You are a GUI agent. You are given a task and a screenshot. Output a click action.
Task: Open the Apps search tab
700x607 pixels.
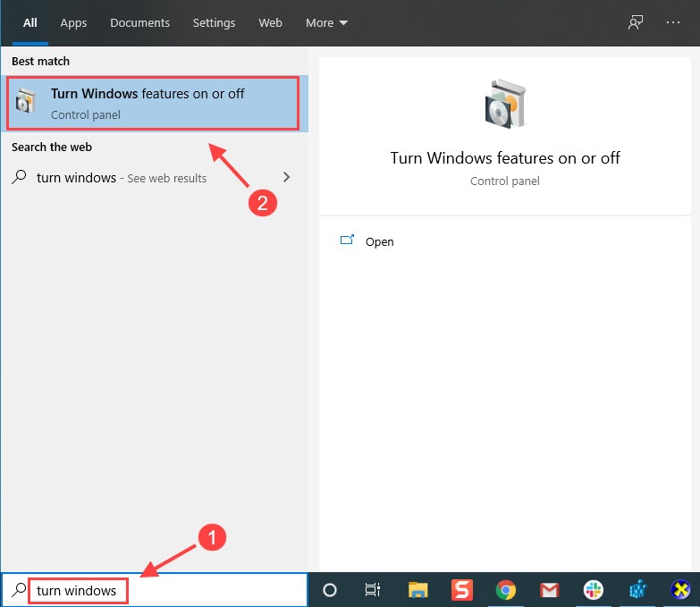coord(73,22)
